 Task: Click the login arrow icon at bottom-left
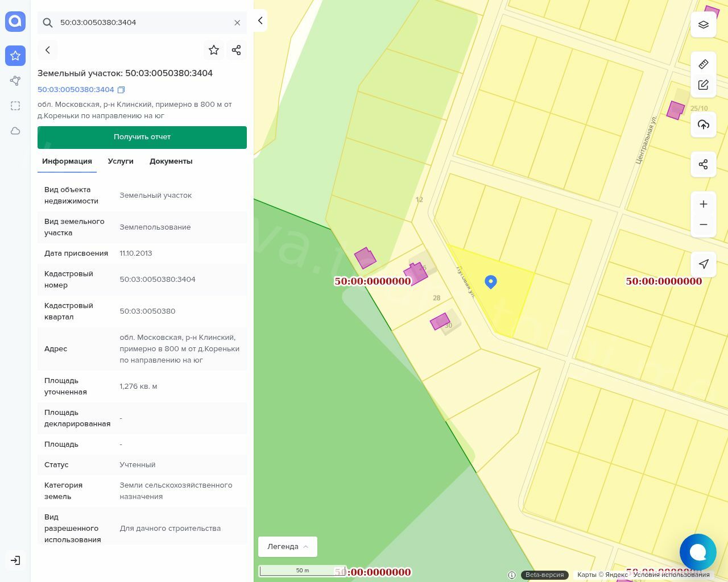point(15,560)
